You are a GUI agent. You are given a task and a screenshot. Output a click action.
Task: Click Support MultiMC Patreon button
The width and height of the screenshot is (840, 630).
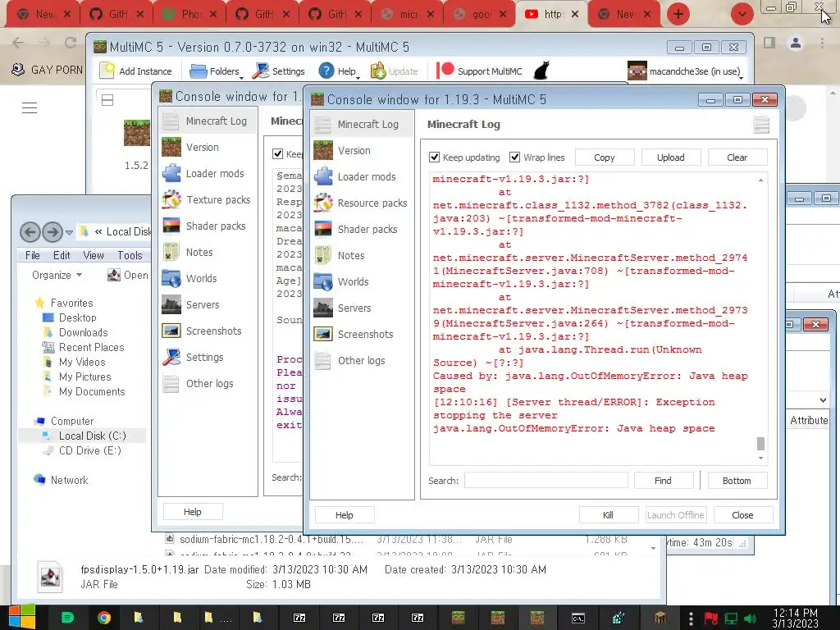(x=479, y=71)
